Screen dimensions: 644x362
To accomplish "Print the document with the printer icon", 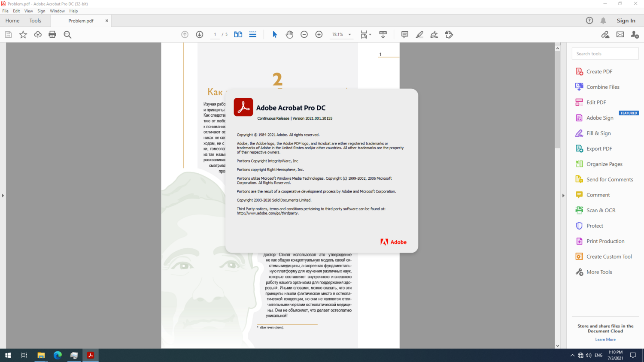I will point(52,35).
